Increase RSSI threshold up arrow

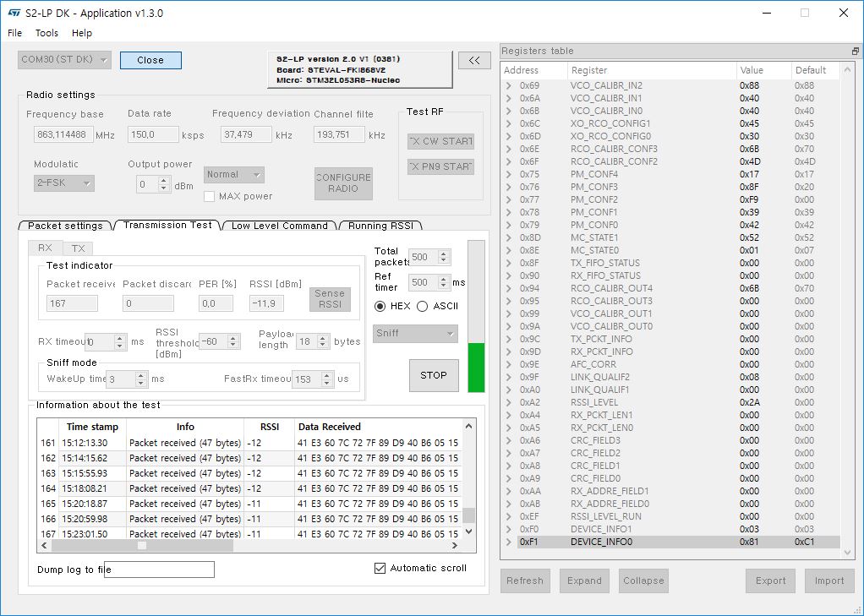tap(233, 338)
